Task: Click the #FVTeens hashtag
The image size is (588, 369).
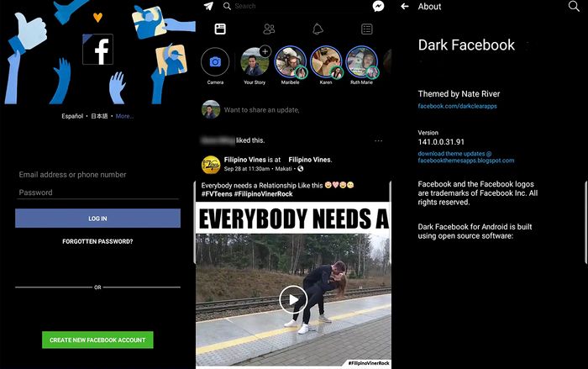Action: (x=216, y=193)
